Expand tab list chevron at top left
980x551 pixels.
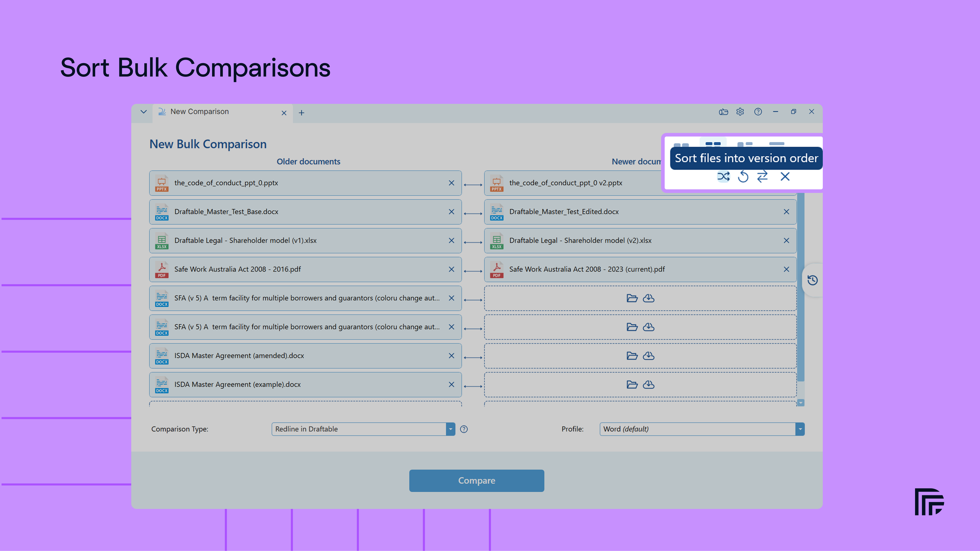pyautogui.click(x=143, y=112)
